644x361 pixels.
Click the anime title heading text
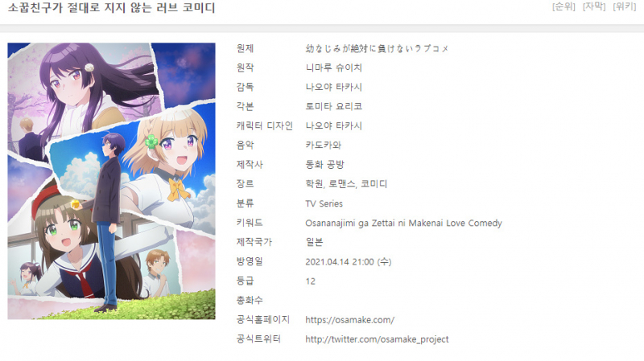(111, 7)
